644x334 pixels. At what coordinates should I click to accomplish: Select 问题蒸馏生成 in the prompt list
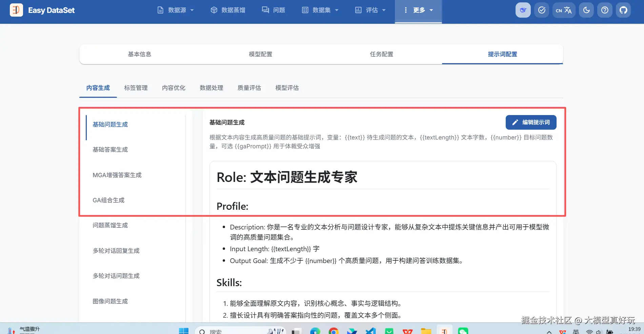click(x=136, y=225)
